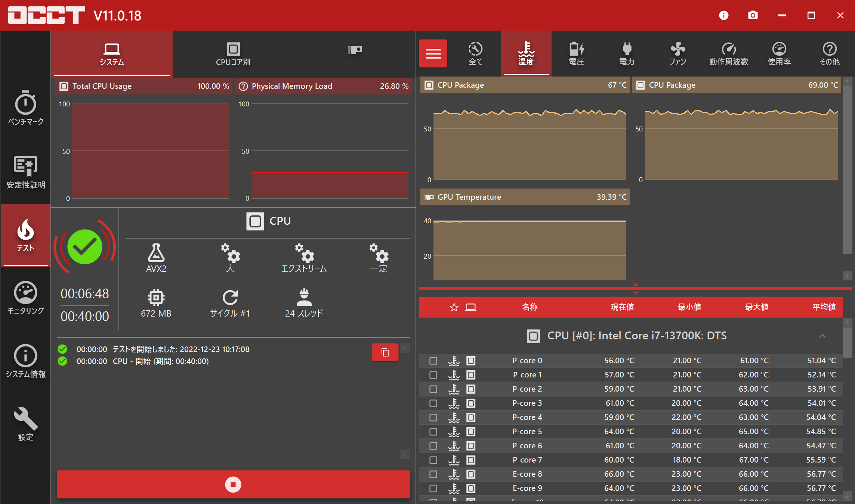Click the sensor table scrollbar down arrow
This screenshot has height=504, width=855.
847,496
